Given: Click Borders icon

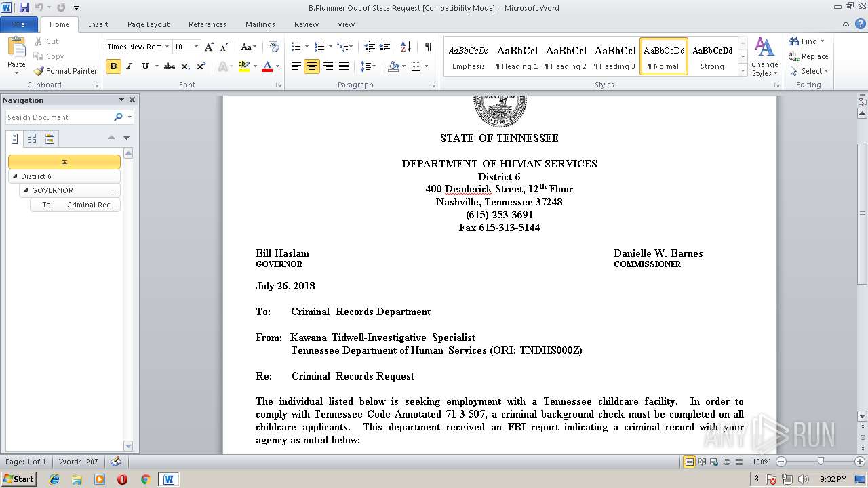Looking at the screenshot, I should pyautogui.click(x=416, y=66).
